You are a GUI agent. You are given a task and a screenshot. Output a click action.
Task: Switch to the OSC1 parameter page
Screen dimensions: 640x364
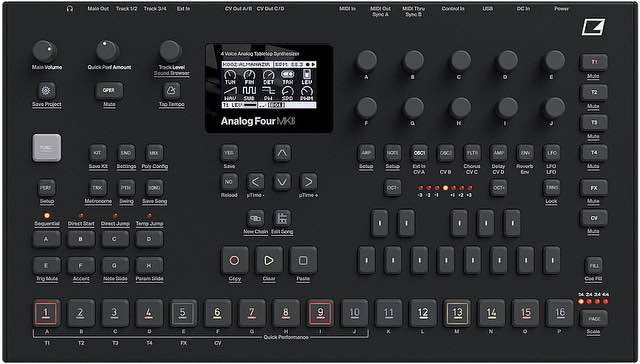pyautogui.click(x=419, y=153)
